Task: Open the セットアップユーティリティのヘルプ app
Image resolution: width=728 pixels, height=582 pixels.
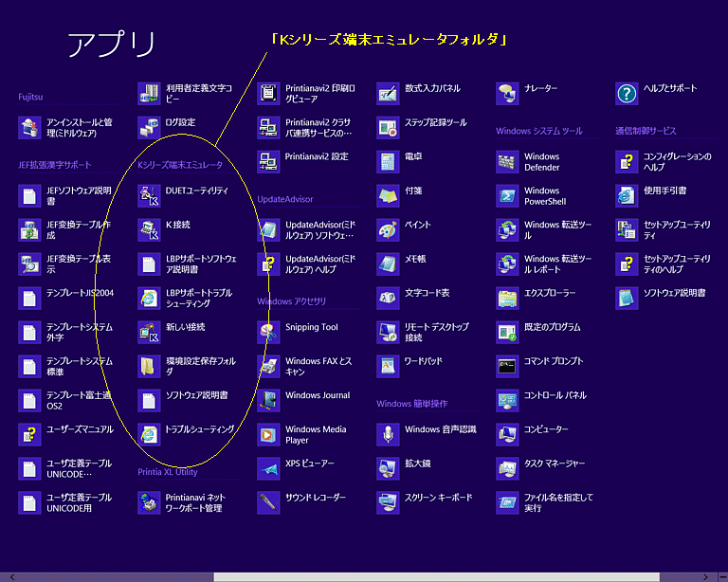Action: pyautogui.click(x=627, y=264)
